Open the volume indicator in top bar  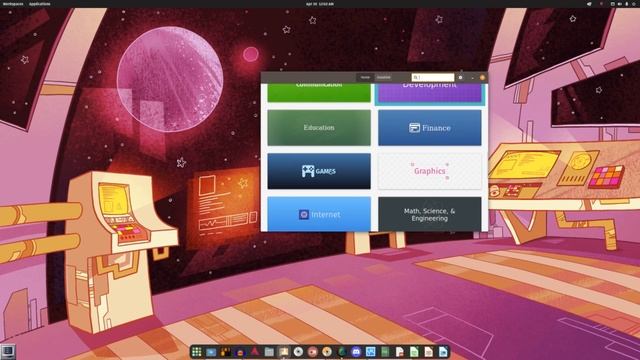point(620,4)
